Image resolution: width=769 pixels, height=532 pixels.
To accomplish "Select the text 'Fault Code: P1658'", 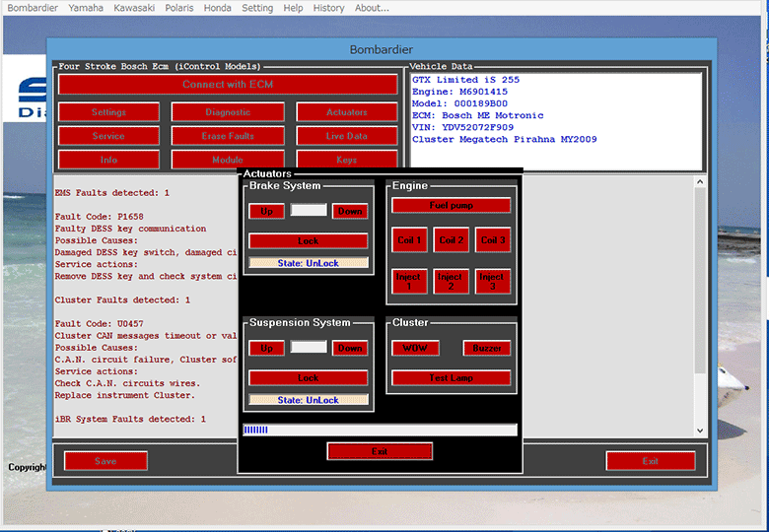I will click(x=99, y=217).
